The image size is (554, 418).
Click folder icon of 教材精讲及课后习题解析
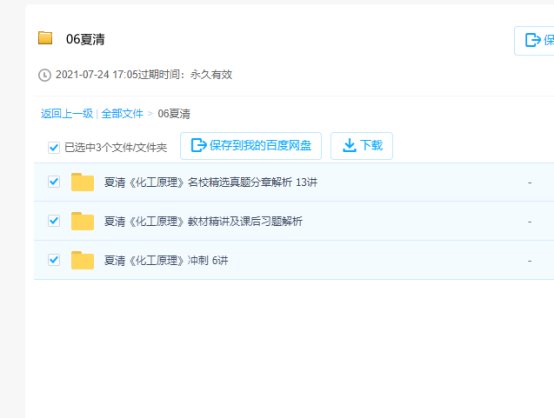coord(82,221)
